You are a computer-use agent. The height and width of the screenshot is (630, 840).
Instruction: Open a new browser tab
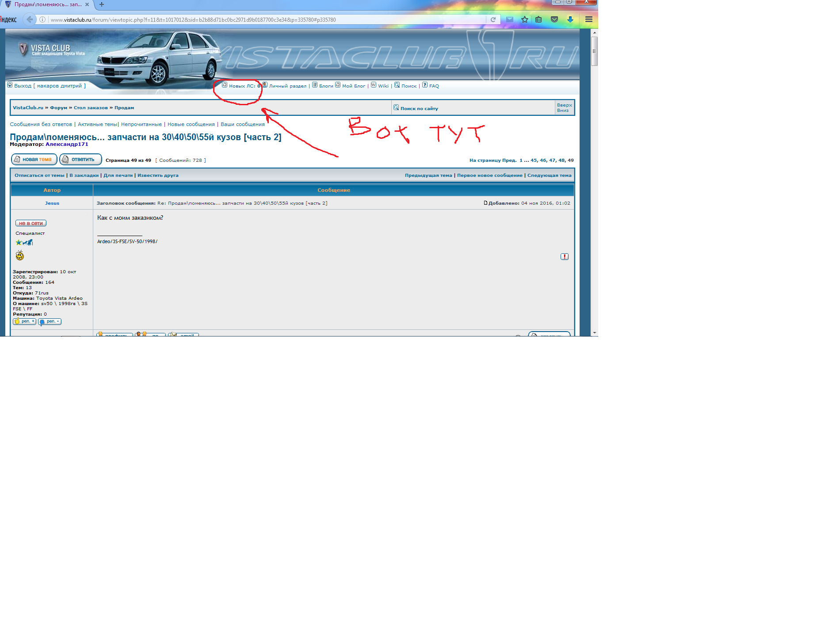point(102,4)
